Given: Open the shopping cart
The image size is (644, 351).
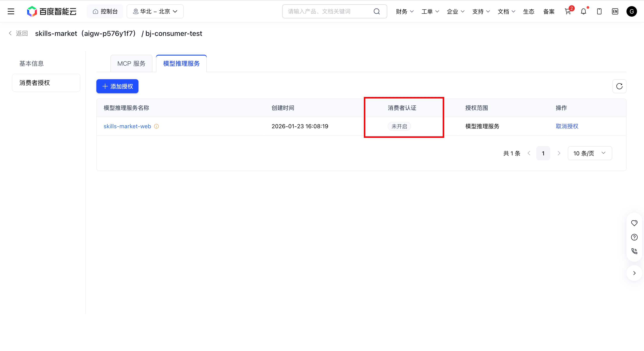Looking at the screenshot, I should pos(568,12).
